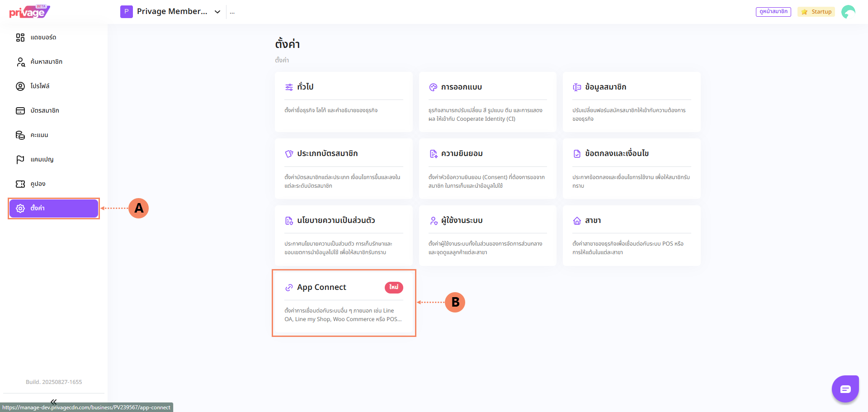Viewport: 868px width, 412px height.
Task: Open the App Connect settings card
Action: click(x=344, y=303)
